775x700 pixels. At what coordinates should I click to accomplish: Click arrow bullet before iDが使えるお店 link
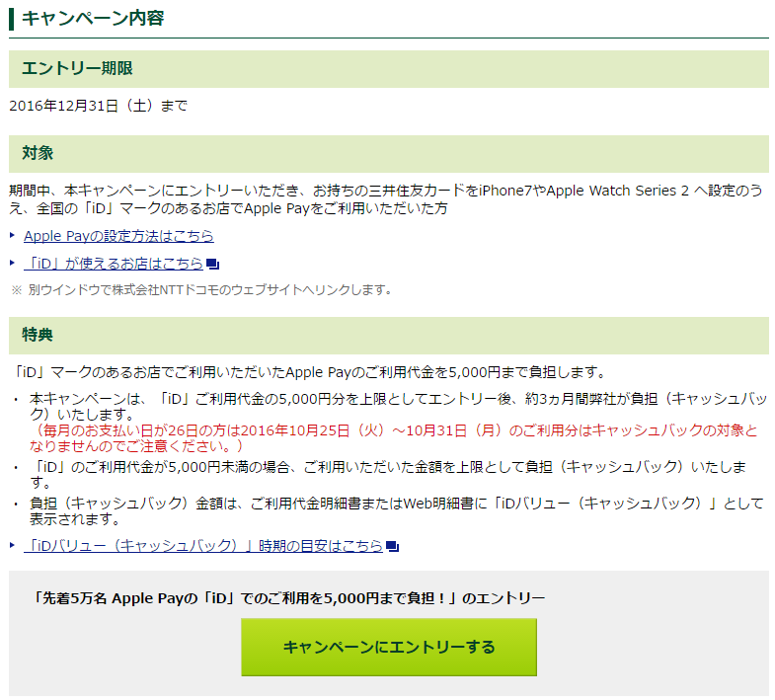point(13,263)
